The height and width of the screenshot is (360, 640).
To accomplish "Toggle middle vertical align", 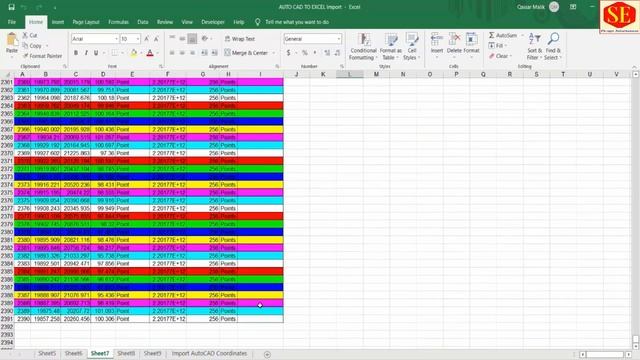I will click(182, 39).
